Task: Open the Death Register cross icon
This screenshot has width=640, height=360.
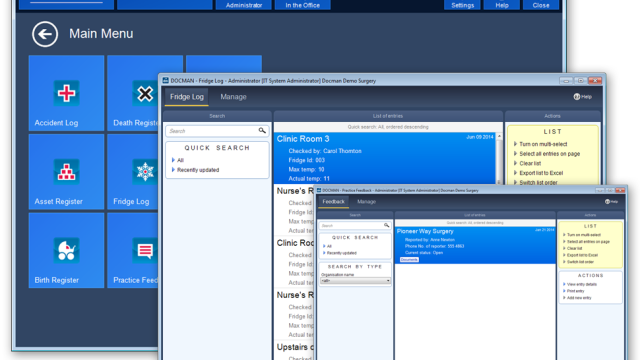Action: click(x=145, y=93)
